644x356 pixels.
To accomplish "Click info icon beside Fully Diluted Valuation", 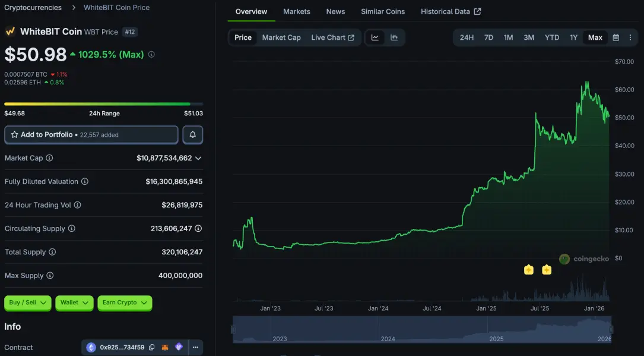I will point(85,181).
